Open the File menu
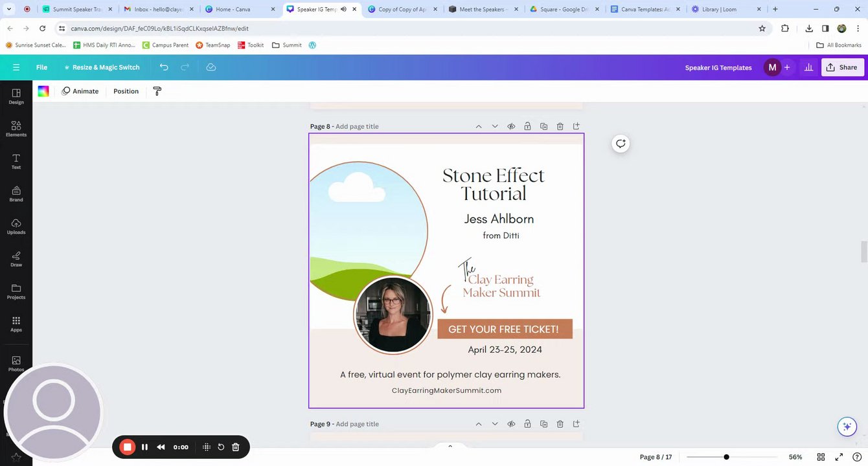Viewport: 868px width, 466px height. tap(41, 67)
